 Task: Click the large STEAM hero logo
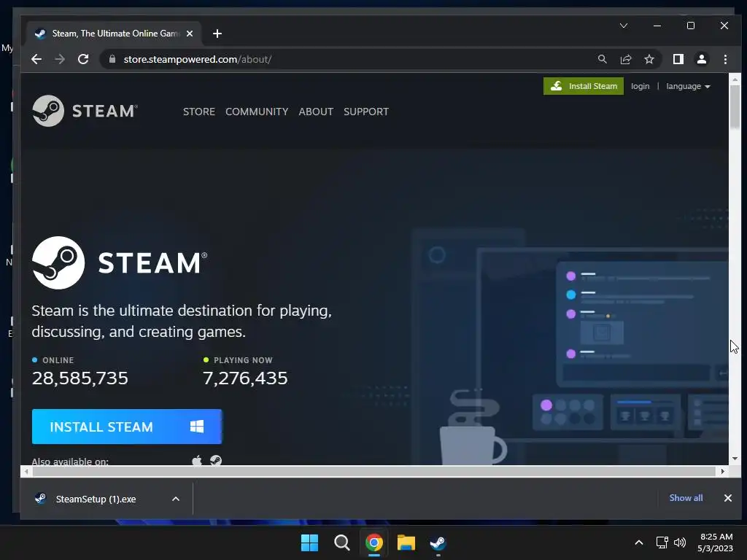(x=120, y=262)
